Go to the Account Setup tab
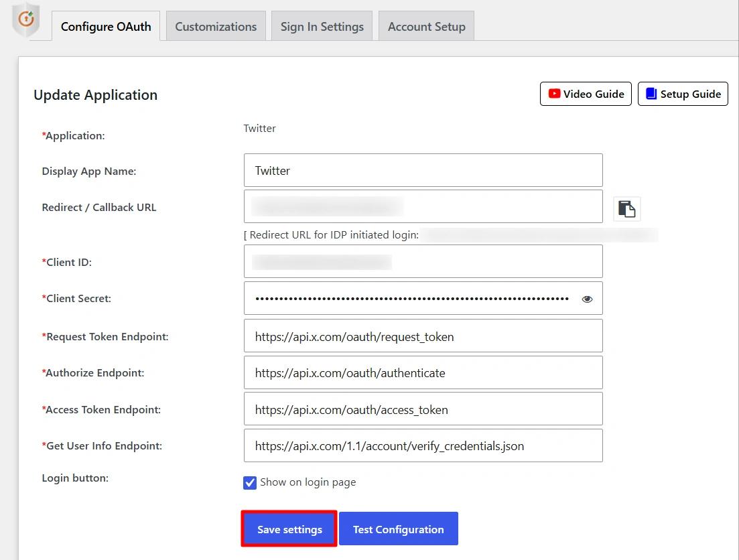The height and width of the screenshot is (560, 739). (x=427, y=26)
